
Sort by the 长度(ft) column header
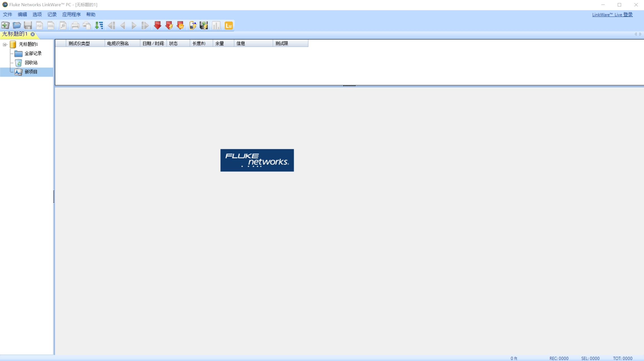[201, 43]
